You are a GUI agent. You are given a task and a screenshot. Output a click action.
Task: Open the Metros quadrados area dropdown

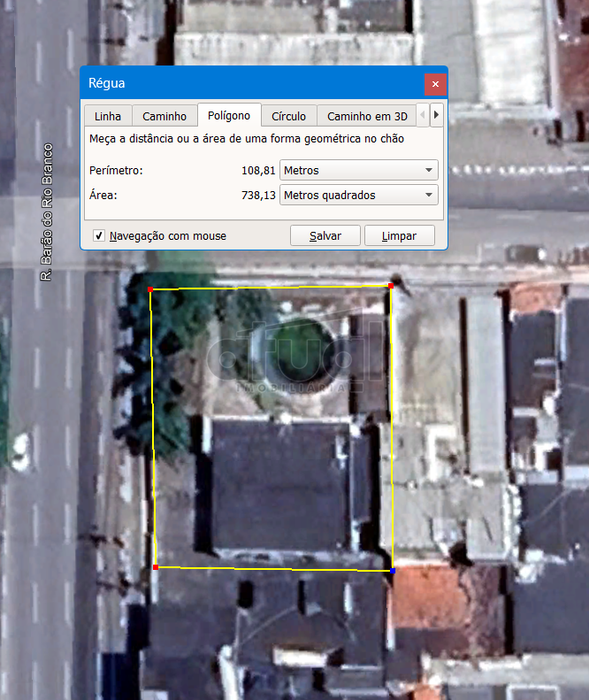(x=359, y=195)
